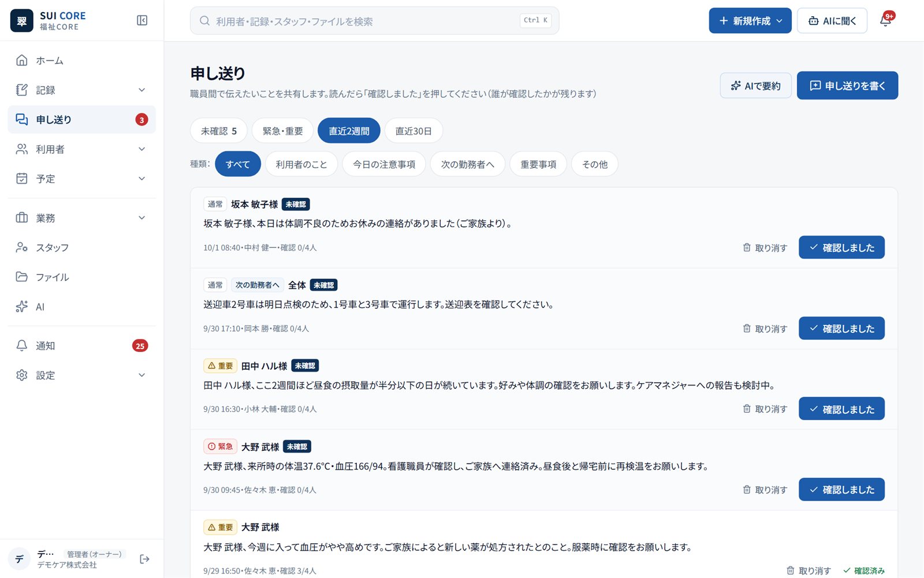The height and width of the screenshot is (578, 924).
Task: Click the 取り消す trash icon for 坂本 敏子様
Action: point(765,247)
